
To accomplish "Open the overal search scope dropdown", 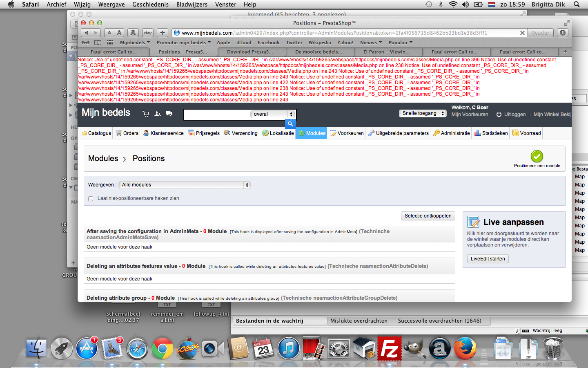I will click(272, 114).
